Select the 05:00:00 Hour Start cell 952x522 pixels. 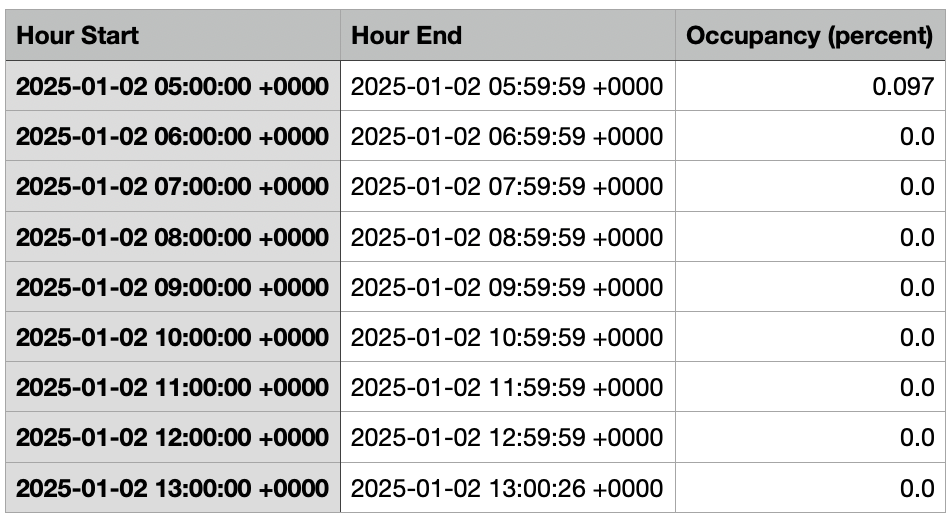click(172, 87)
